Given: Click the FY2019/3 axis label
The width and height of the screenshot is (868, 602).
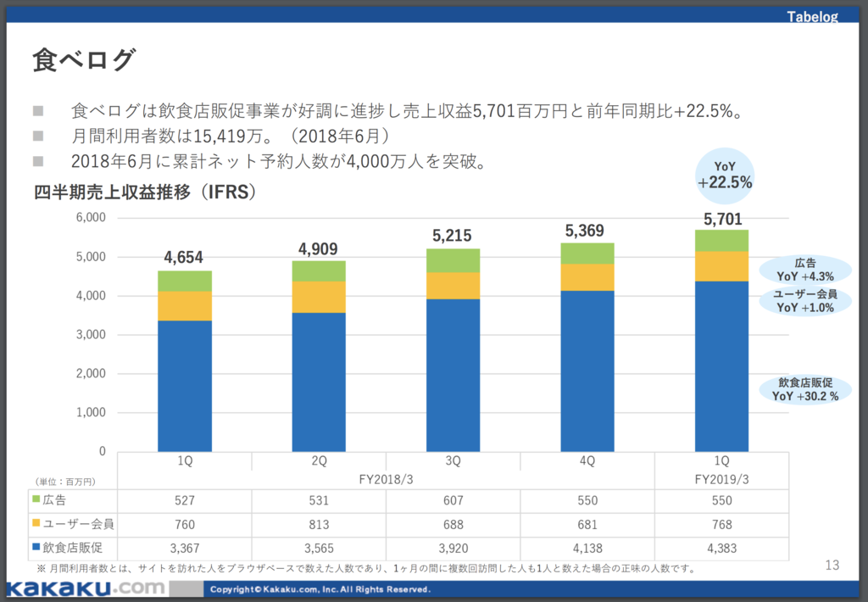Looking at the screenshot, I should (x=722, y=480).
